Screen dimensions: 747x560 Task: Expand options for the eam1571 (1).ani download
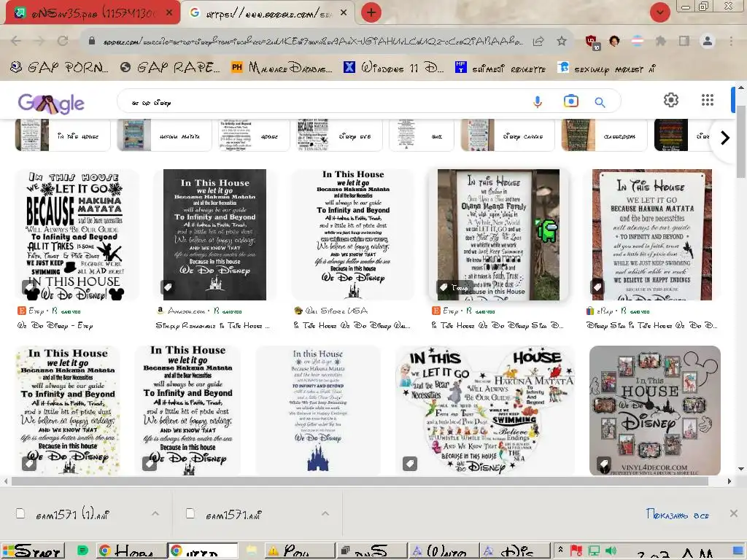[155, 513]
